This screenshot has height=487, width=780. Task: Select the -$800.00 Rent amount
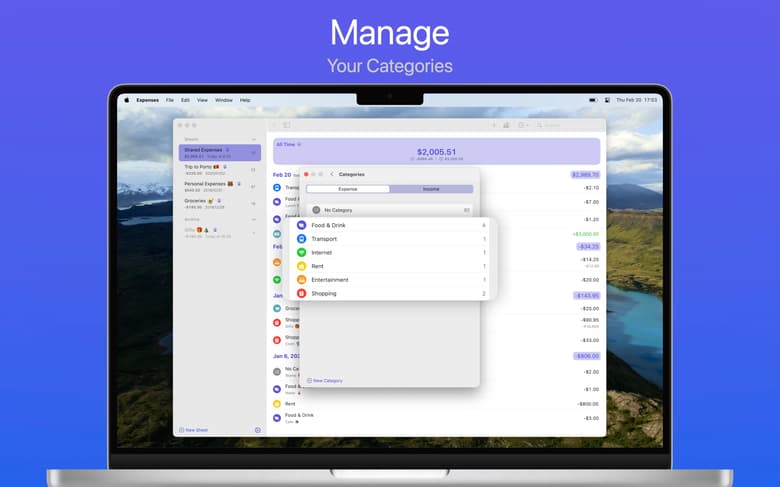[x=588, y=404]
